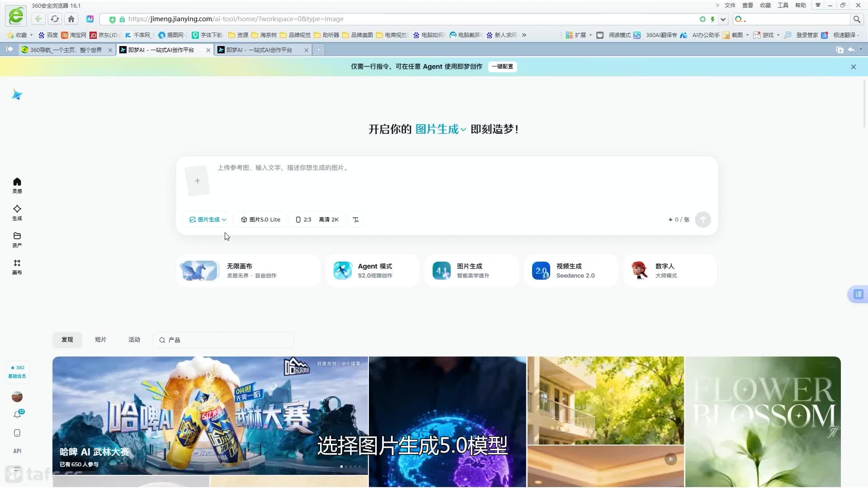
Task: Open the user avatar in sidebar
Action: (17, 397)
